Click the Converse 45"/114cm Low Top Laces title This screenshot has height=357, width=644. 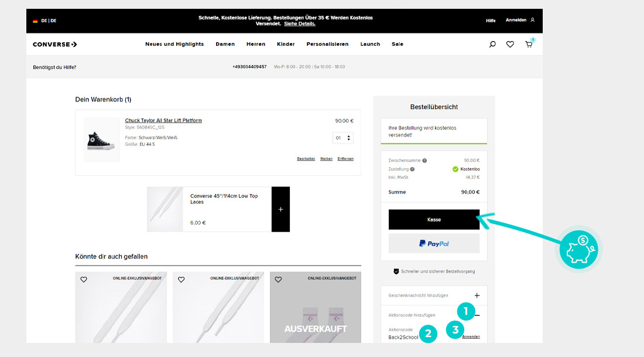pyautogui.click(x=224, y=199)
